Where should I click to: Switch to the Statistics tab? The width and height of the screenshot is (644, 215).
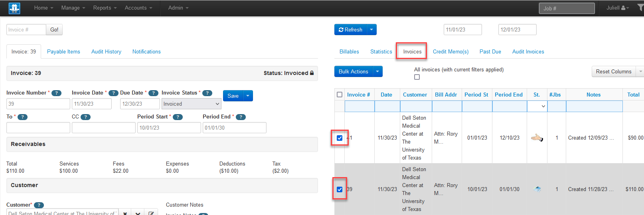(x=381, y=51)
